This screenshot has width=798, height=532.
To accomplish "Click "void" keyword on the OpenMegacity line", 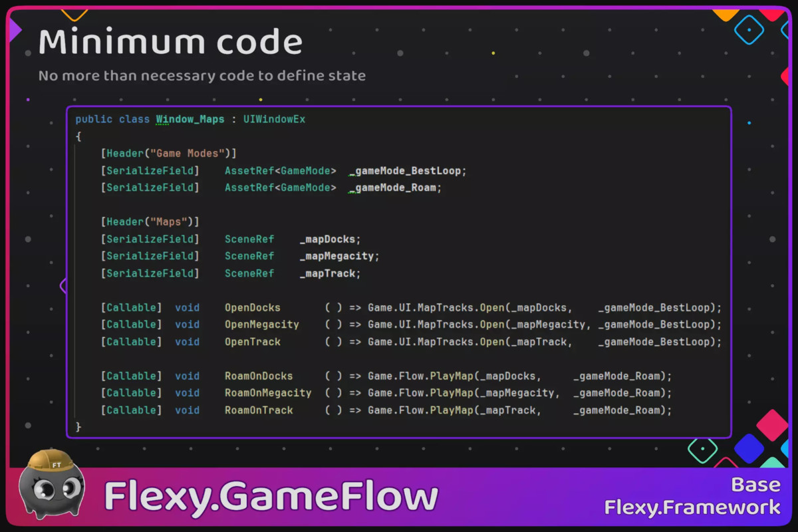I will click(188, 325).
